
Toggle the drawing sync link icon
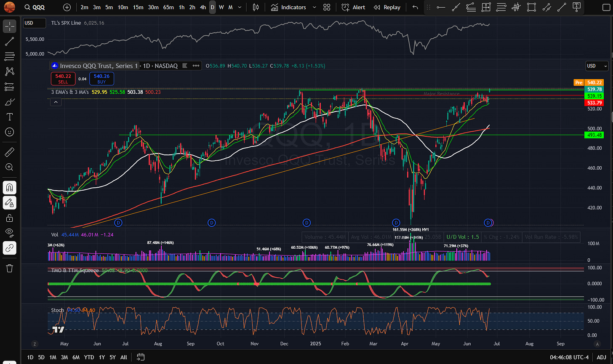point(9,248)
